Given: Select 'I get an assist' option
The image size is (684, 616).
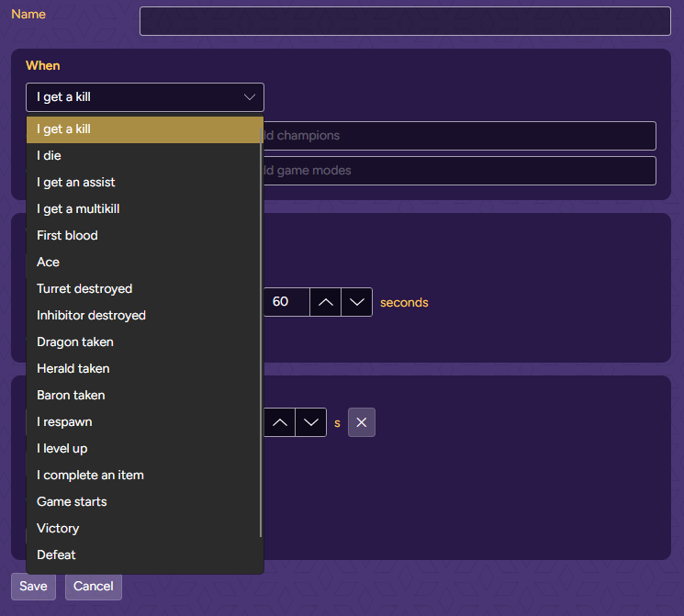Looking at the screenshot, I should [x=145, y=183].
